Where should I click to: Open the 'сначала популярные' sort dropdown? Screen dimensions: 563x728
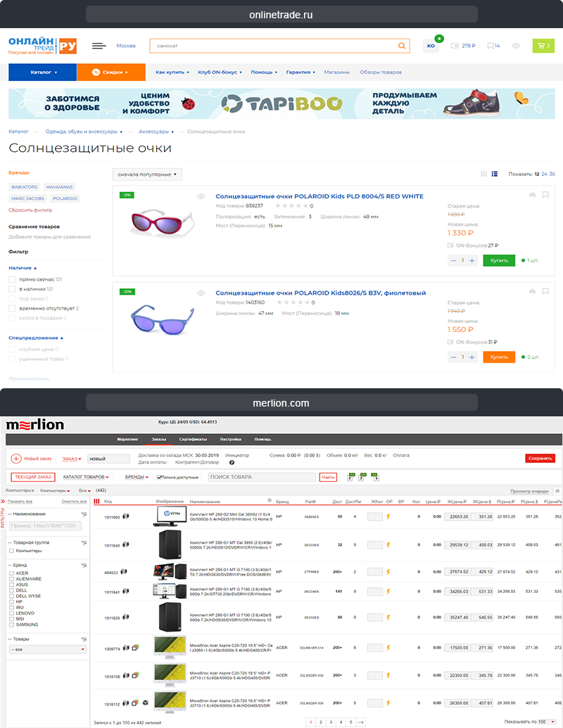pos(147,174)
